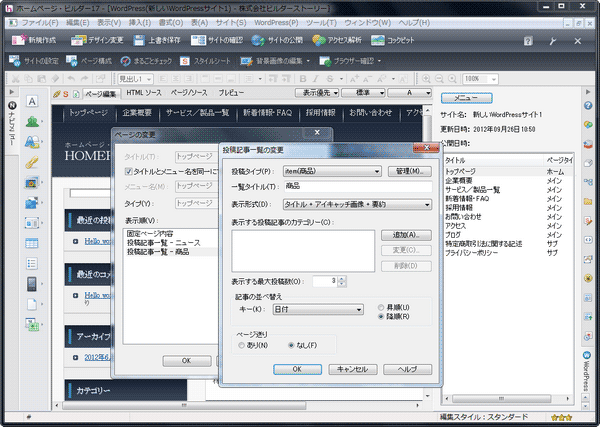Screen dimensions: 600x427
Task: Click the help question mark icon in toolbar
Action: tap(528, 41)
